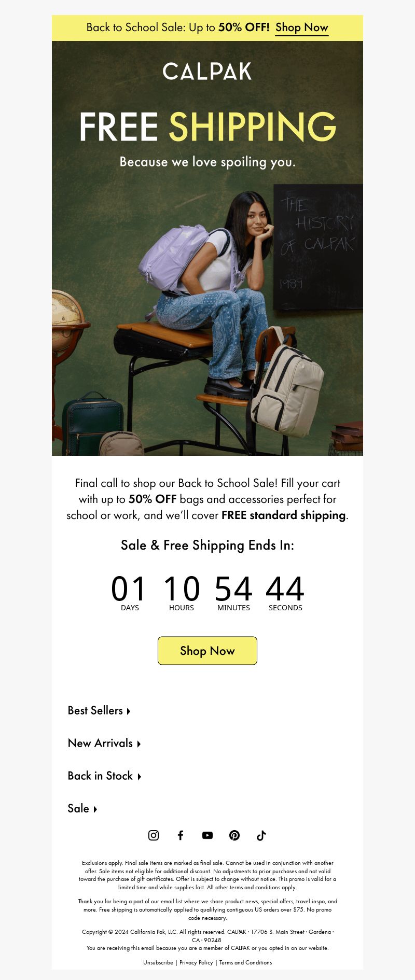Click the arrow next to Sale
Image resolution: width=415 pixels, height=980 pixels.
tap(95, 809)
